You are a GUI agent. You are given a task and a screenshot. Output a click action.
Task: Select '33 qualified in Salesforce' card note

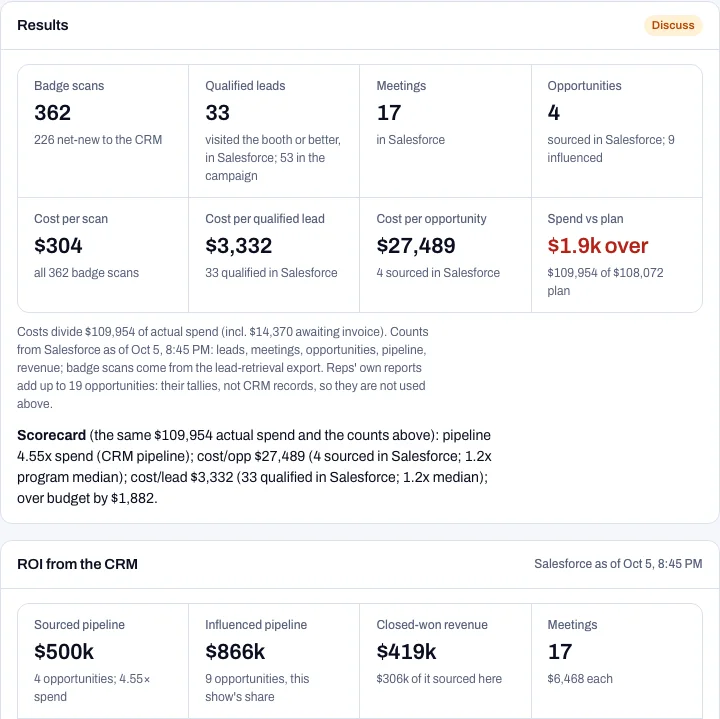[x=271, y=273]
